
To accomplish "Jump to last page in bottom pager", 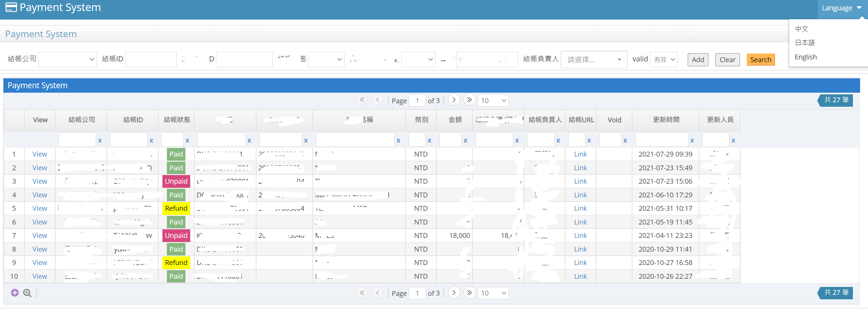I will [x=469, y=292].
